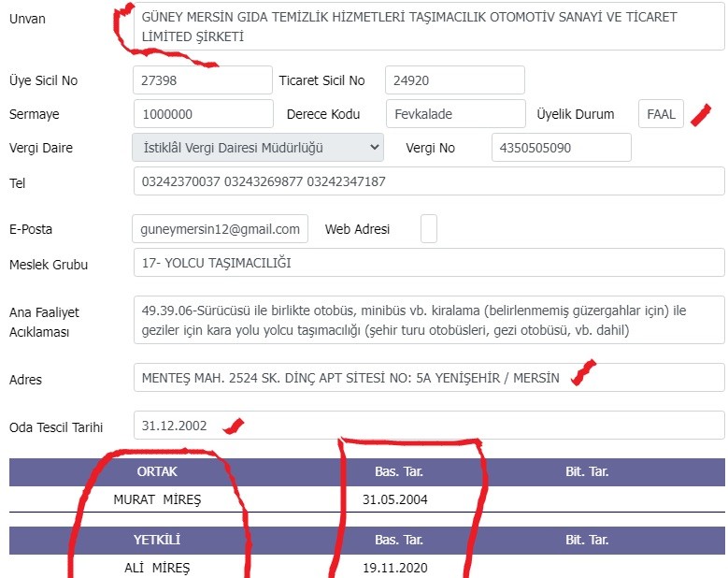Focus the Adres field
The width and height of the screenshot is (728, 578).
click(x=429, y=378)
